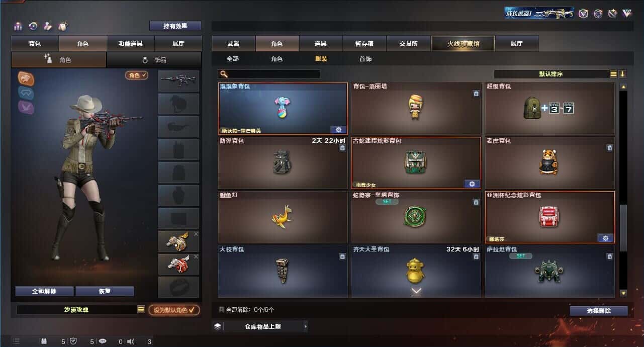Expand the 仓库物品上限 panel arrow
Screen dimensions: 644x347
(305, 326)
